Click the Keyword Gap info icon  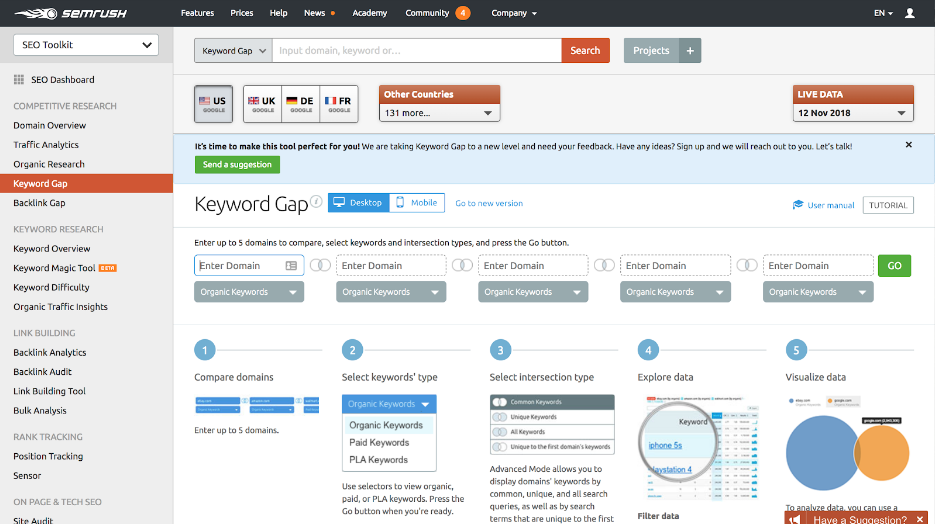tap(316, 202)
